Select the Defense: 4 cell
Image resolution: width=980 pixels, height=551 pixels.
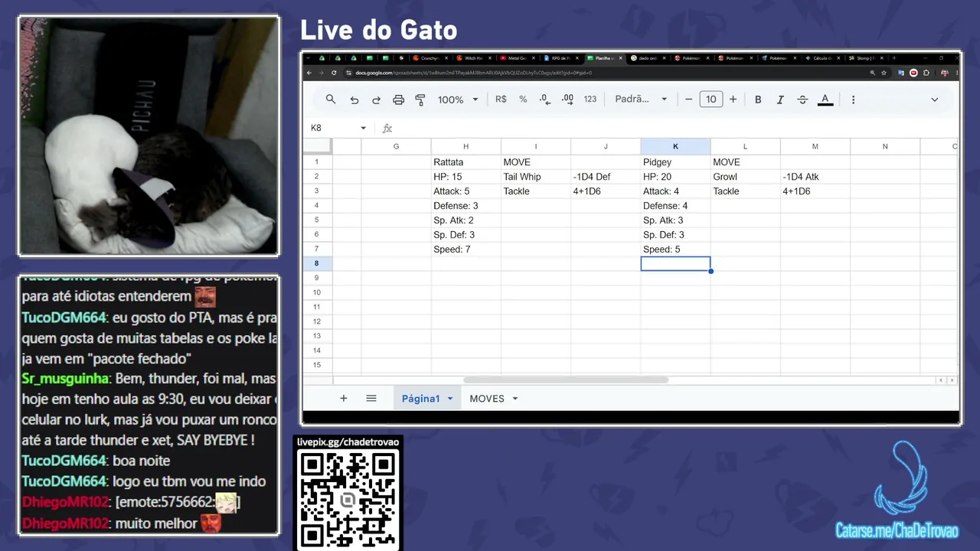point(675,206)
